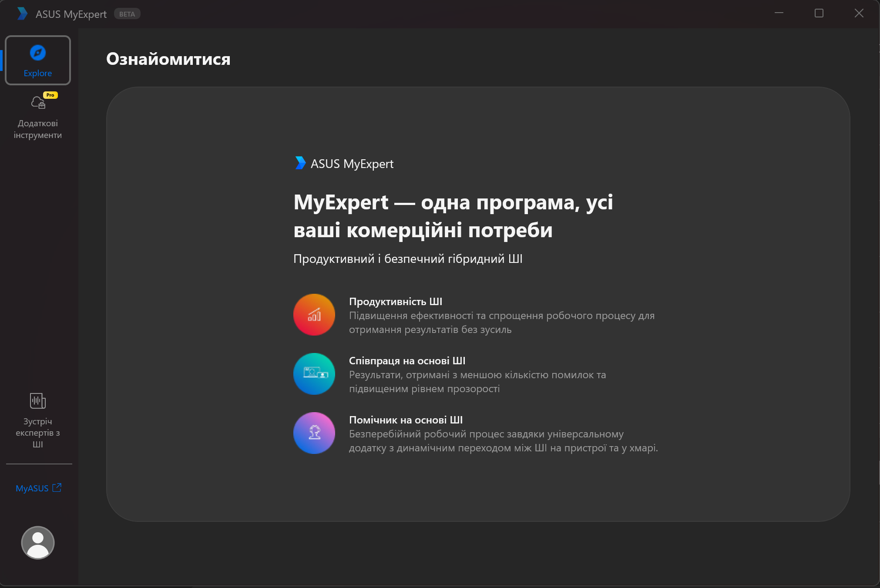Click the purple Помічник на основі ШІ icon

[314, 433]
